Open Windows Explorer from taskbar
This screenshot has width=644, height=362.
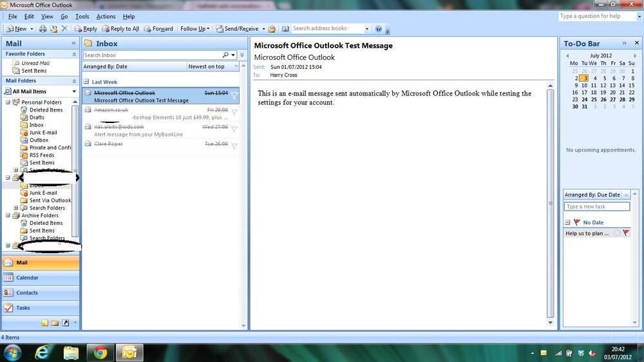71,352
